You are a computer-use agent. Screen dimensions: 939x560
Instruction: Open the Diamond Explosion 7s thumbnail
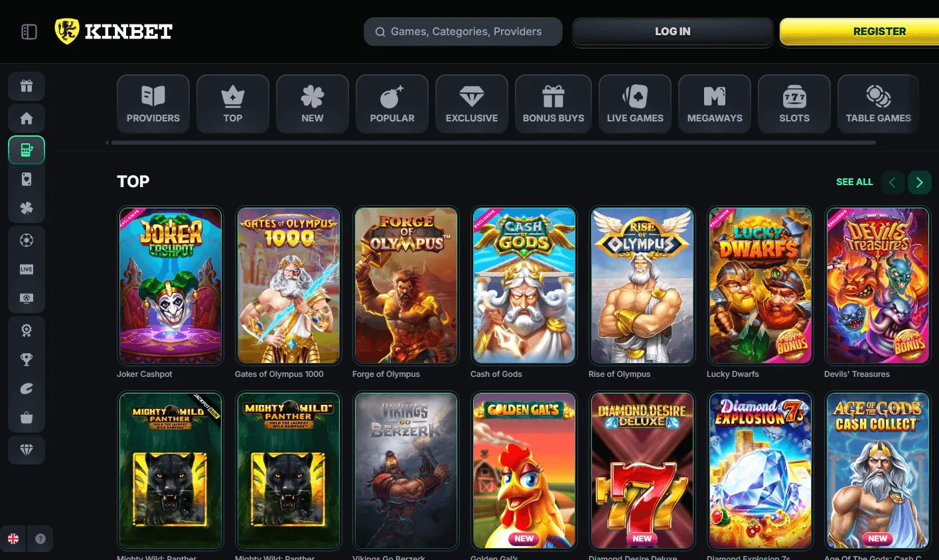(x=760, y=470)
